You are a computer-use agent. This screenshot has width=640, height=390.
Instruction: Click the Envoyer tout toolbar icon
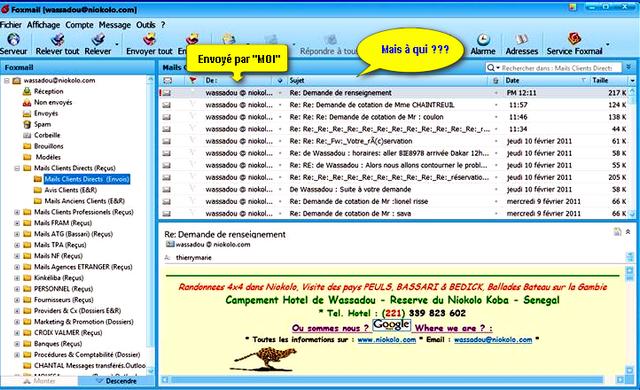pos(149,40)
